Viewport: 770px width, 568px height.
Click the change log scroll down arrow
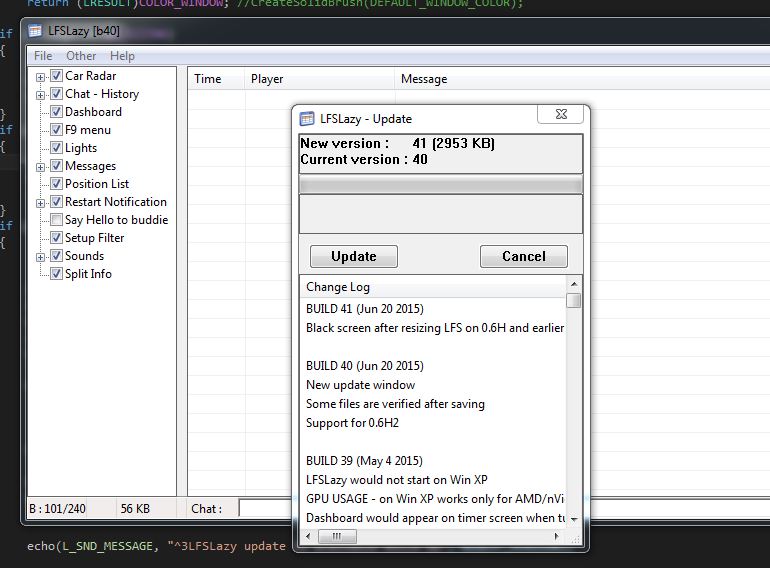[574, 519]
